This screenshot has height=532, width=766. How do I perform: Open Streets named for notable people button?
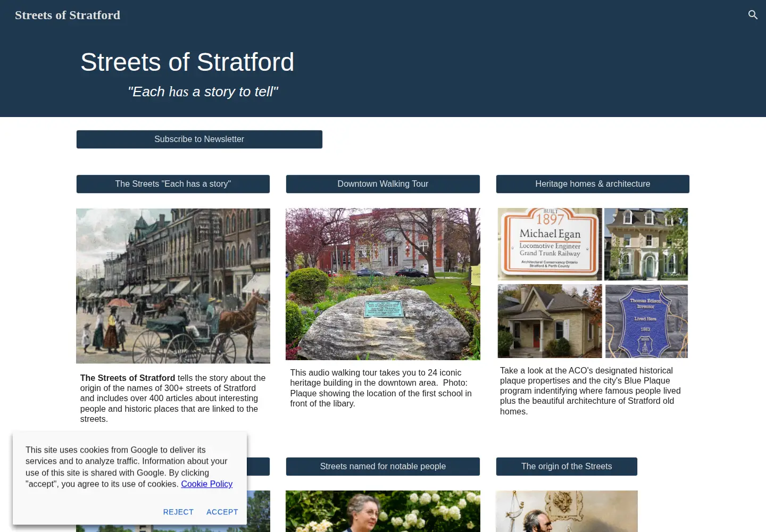click(383, 467)
